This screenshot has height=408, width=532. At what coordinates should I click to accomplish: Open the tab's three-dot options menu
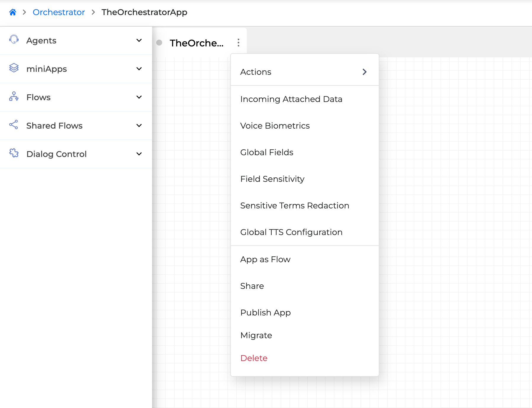pos(238,42)
